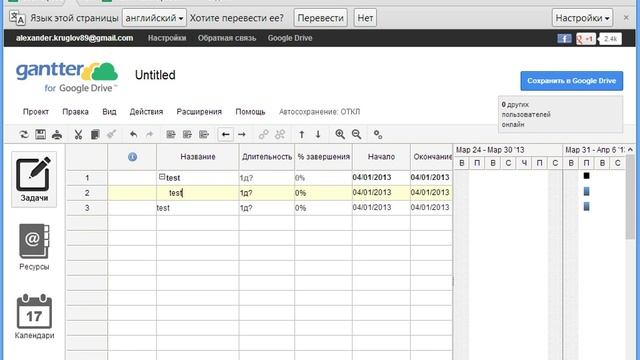Click the Начало column header

[x=381, y=157]
